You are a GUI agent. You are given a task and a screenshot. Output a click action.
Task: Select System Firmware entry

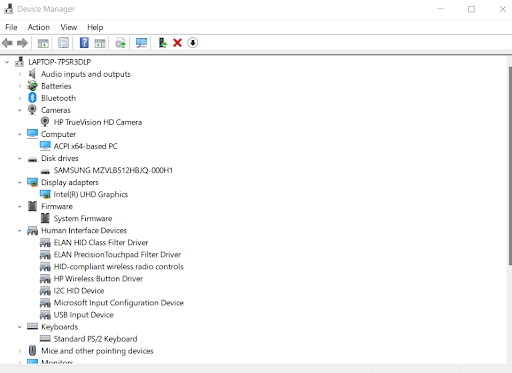(83, 218)
